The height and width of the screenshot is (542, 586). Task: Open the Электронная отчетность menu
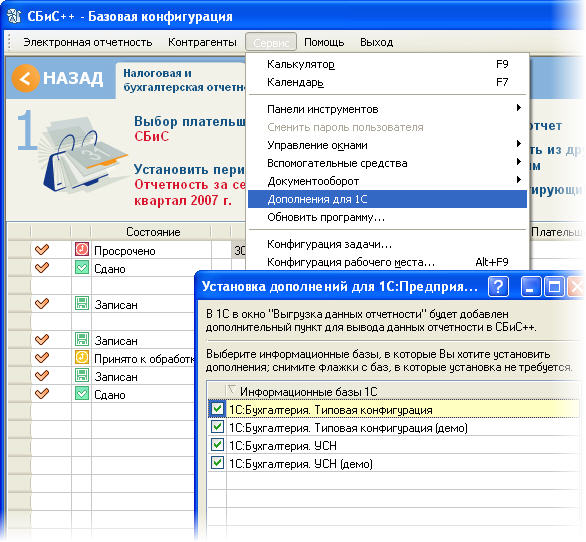click(88, 42)
